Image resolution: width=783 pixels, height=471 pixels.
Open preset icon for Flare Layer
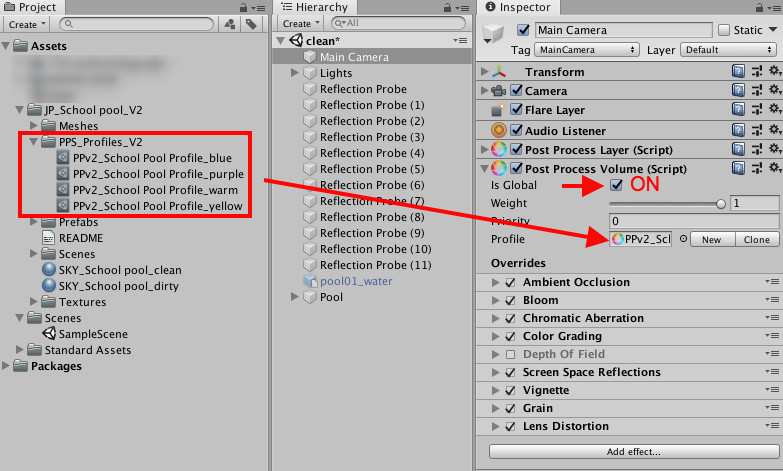click(x=757, y=109)
